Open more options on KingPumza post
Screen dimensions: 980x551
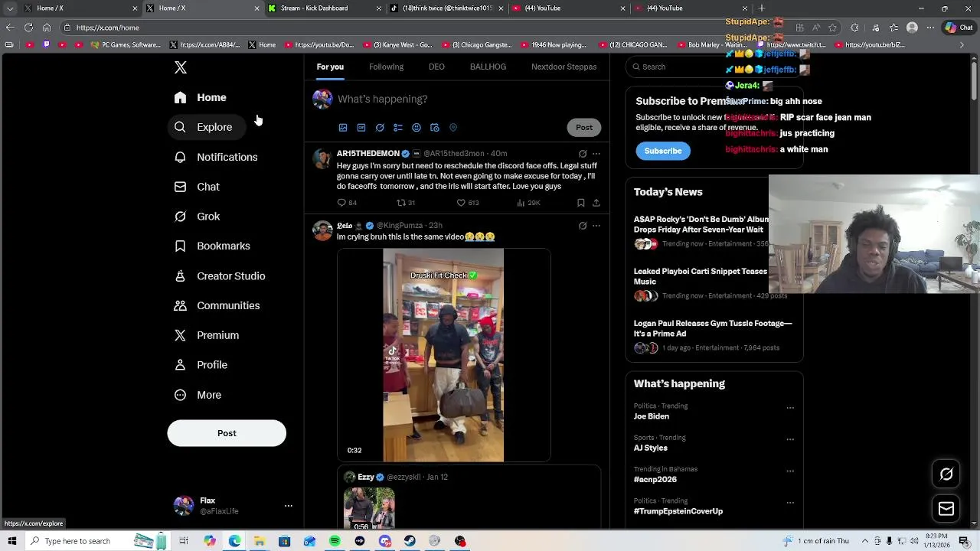click(x=596, y=226)
